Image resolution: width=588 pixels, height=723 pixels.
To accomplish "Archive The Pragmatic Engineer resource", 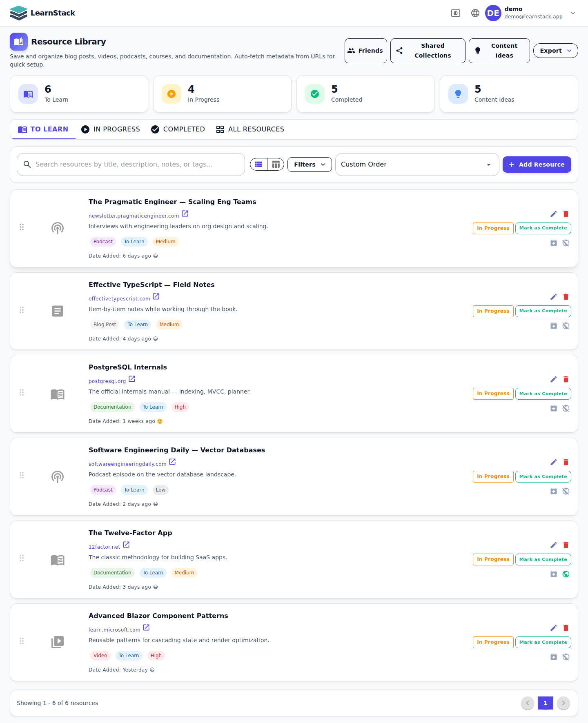I will tap(554, 243).
